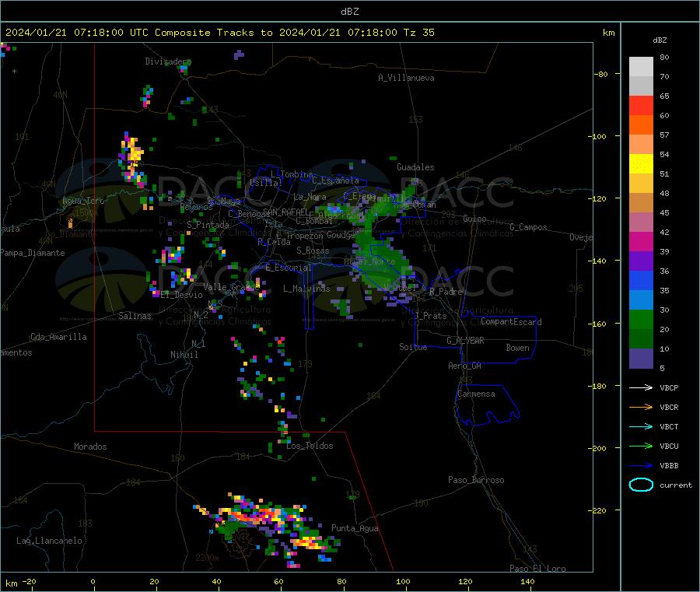Select the red 60-65 dBZ swatch
Image resolution: width=700 pixels, height=592 pixels.
point(641,105)
